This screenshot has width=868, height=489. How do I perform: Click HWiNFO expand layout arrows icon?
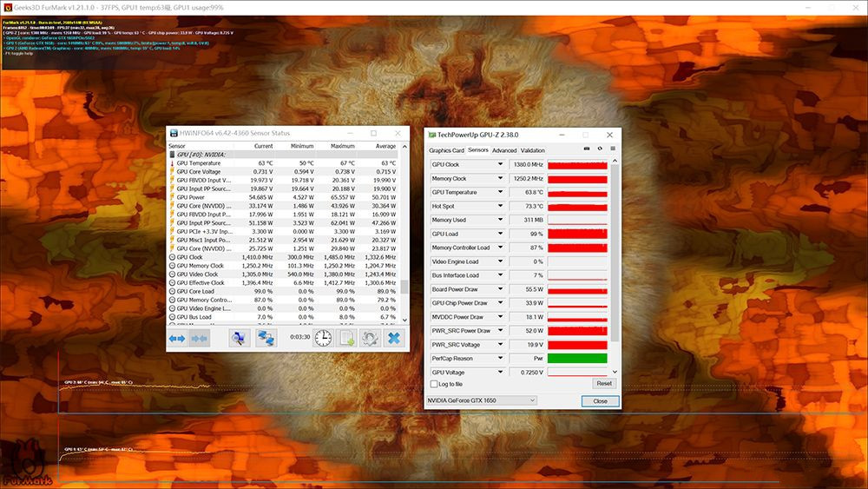click(177, 339)
